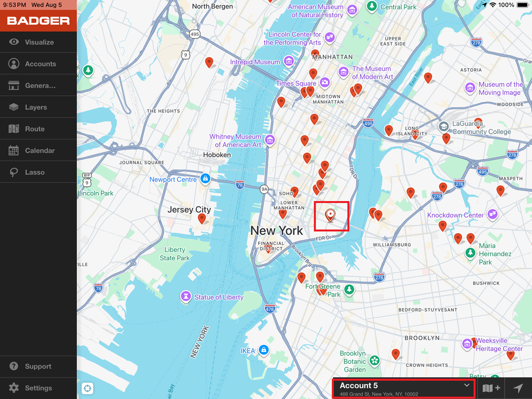The width and height of the screenshot is (532, 399).
Task: Select the Museum of the Moving Image icon
Action: pos(470,88)
